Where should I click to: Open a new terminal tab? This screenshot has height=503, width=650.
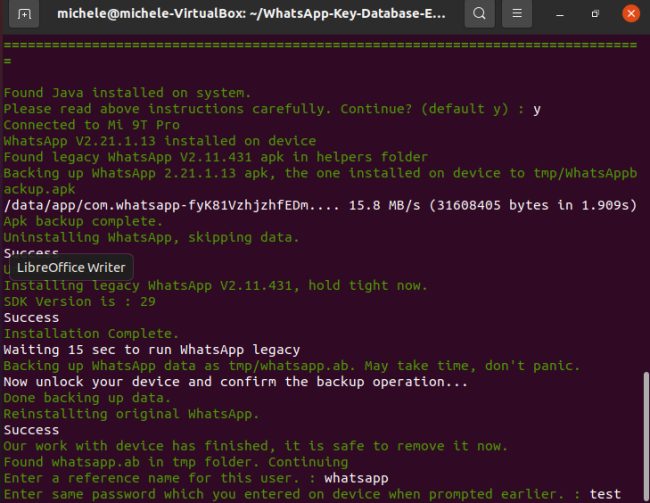[x=24, y=15]
